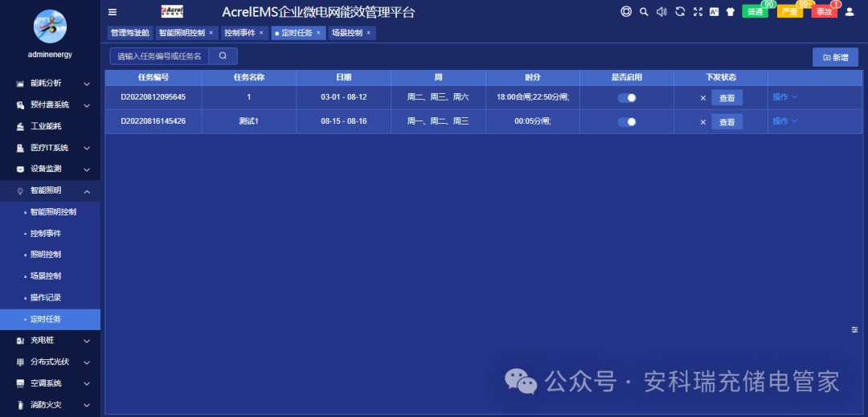Select 定时任务 in sidebar submenu
868x417 pixels.
tap(50, 319)
